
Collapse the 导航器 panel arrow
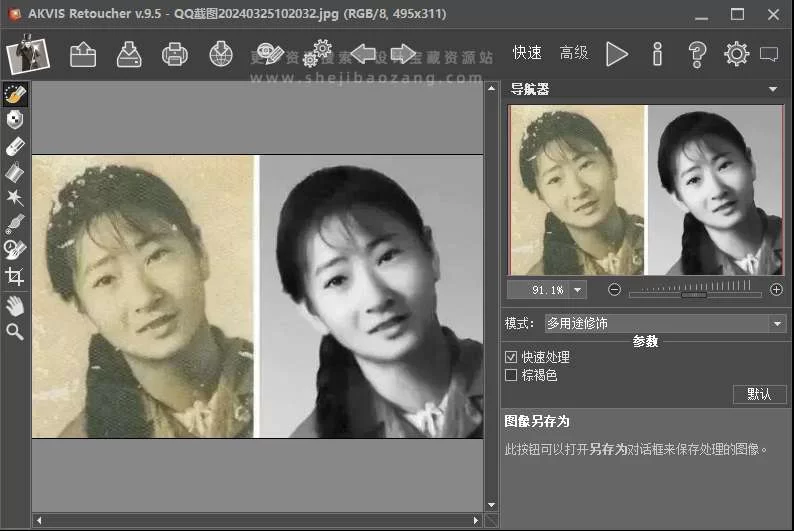(773, 89)
